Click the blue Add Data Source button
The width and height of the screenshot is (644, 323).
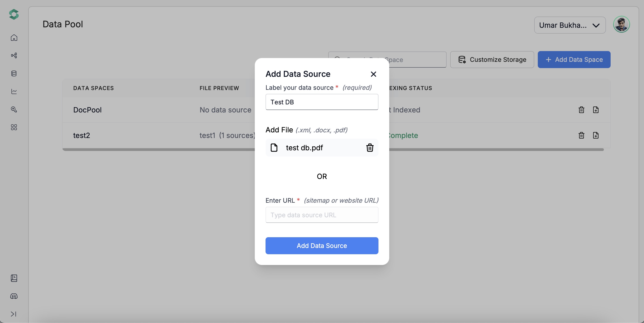pyautogui.click(x=322, y=245)
